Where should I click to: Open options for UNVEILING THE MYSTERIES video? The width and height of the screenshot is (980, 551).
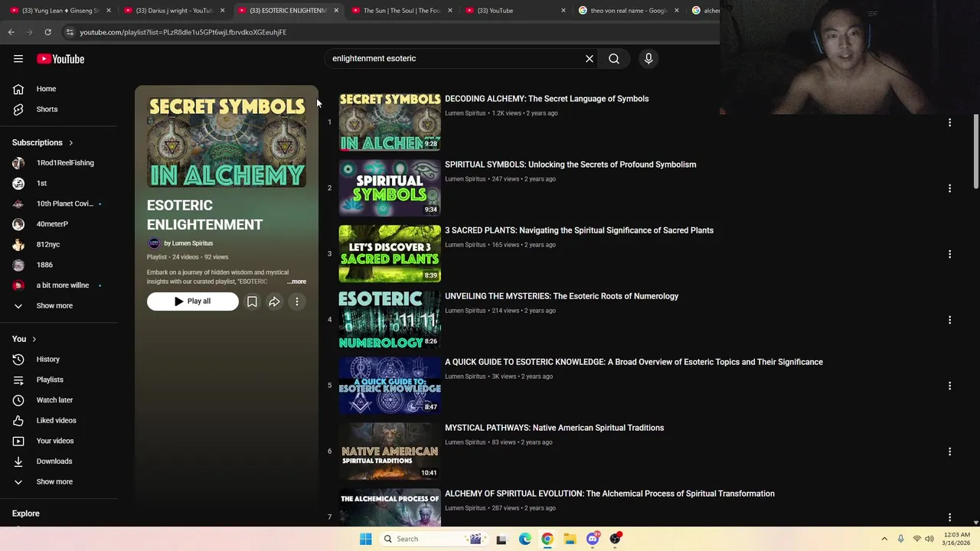coord(949,320)
